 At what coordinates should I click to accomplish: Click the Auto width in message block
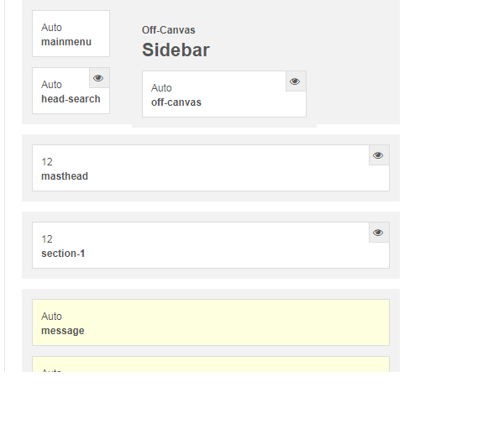coord(51,317)
